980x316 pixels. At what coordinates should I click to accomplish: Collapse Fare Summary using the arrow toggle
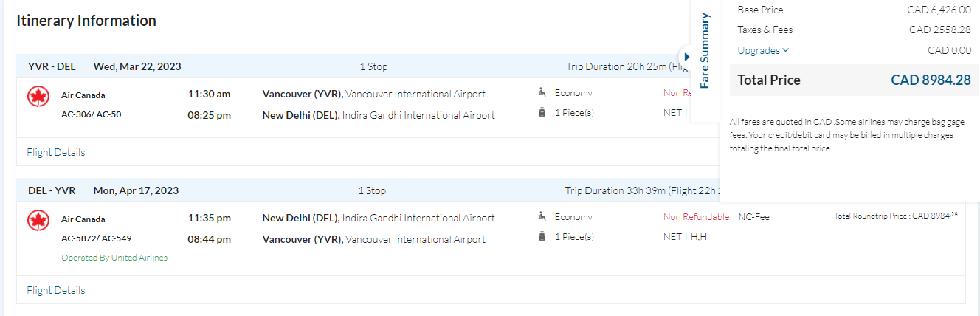tap(686, 57)
